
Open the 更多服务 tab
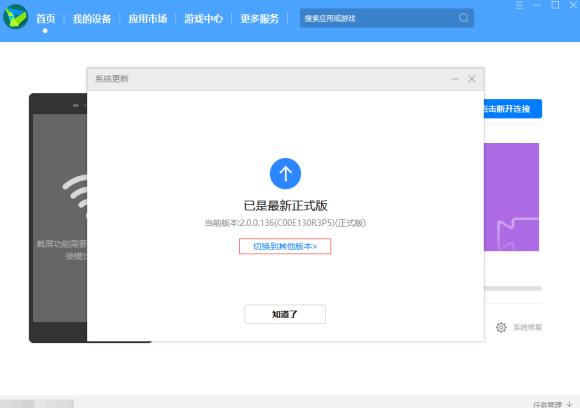pyautogui.click(x=259, y=18)
